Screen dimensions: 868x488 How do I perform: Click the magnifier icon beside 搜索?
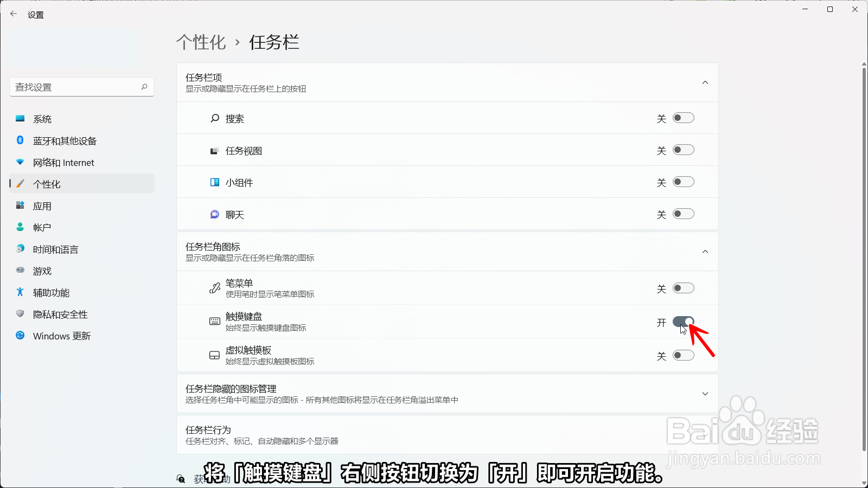[214, 118]
